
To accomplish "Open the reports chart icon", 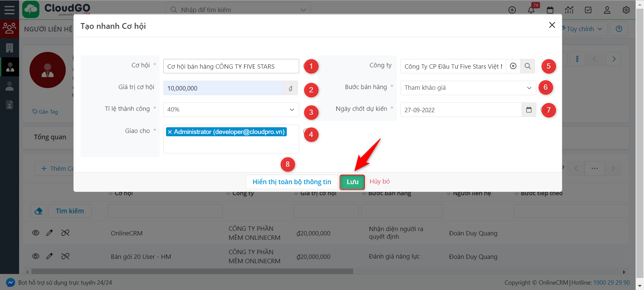I will tap(569, 10).
